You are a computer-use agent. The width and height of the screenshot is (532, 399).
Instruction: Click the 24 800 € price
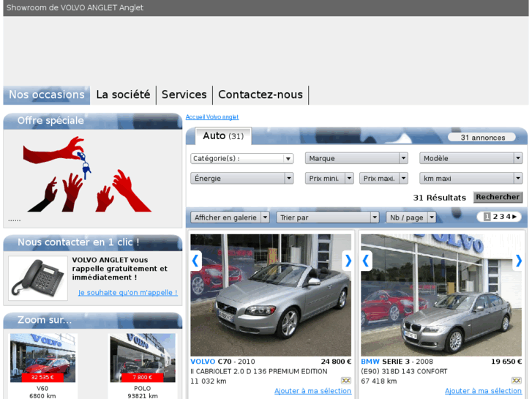(336, 362)
